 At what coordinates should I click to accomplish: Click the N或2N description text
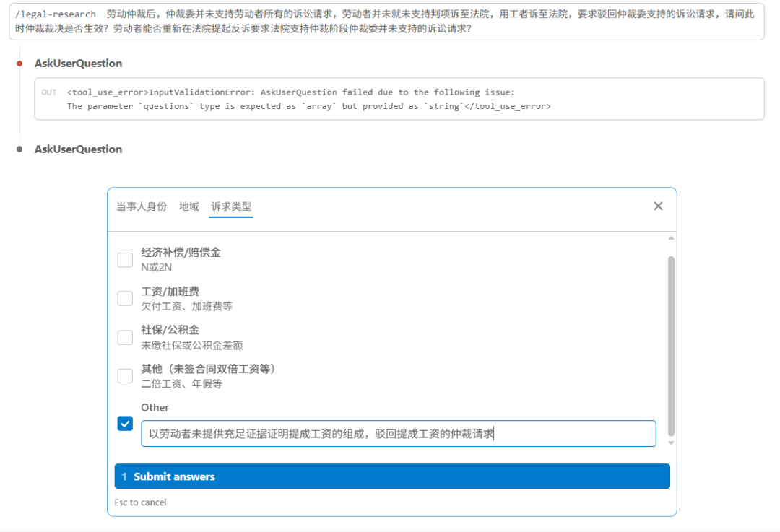(x=156, y=267)
